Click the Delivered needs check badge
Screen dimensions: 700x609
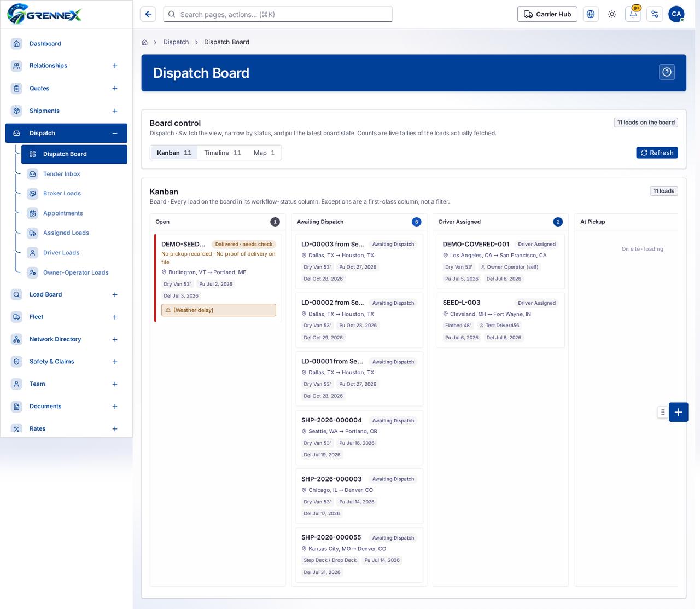tap(244, 245)
